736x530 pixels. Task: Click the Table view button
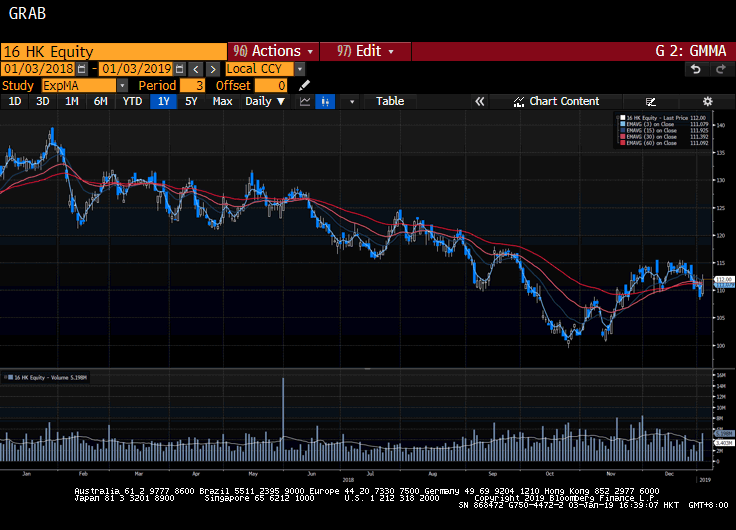(390, 101)
